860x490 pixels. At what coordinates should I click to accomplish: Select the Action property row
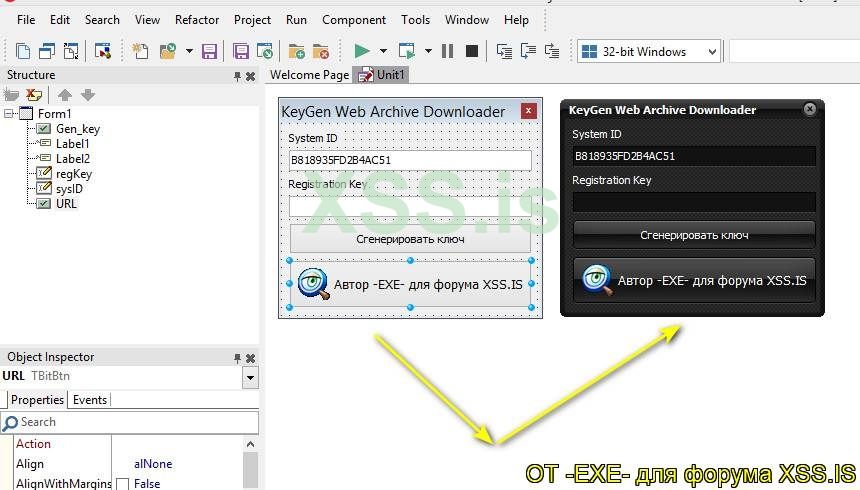[33, 443]
